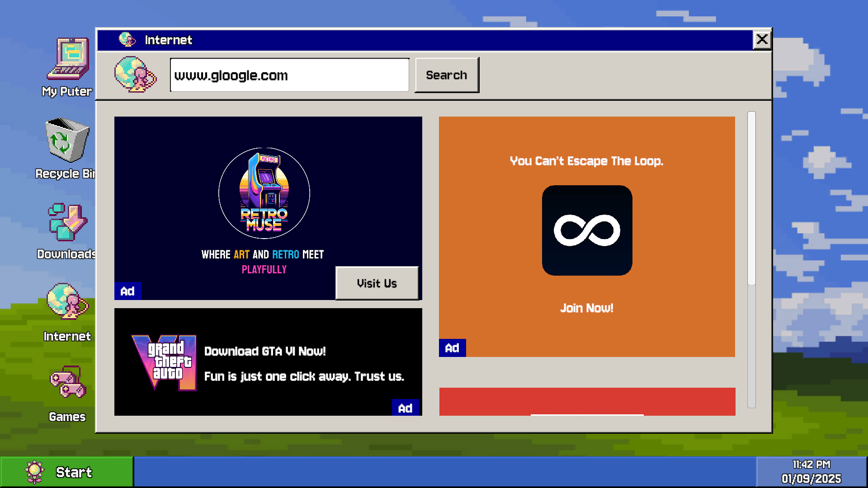The image size is (868, 488).
Task: Launch the Internet desktop icon
Action: click(68, 302)
